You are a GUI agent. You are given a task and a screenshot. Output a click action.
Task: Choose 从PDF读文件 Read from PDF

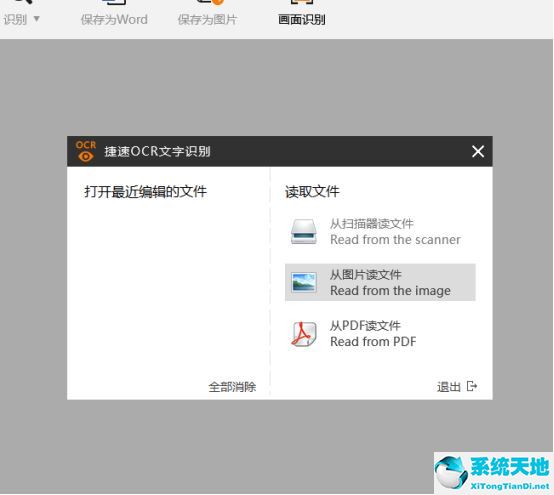coord(380,334)
